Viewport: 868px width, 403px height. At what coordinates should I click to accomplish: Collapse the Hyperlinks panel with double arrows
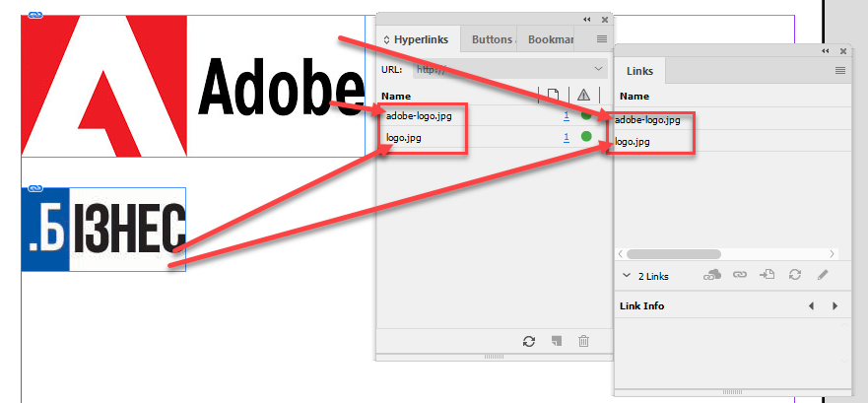[587, 20]
